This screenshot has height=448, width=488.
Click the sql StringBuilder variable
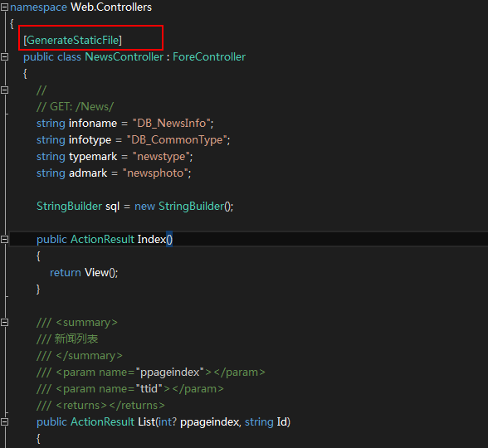pos(112,207)
